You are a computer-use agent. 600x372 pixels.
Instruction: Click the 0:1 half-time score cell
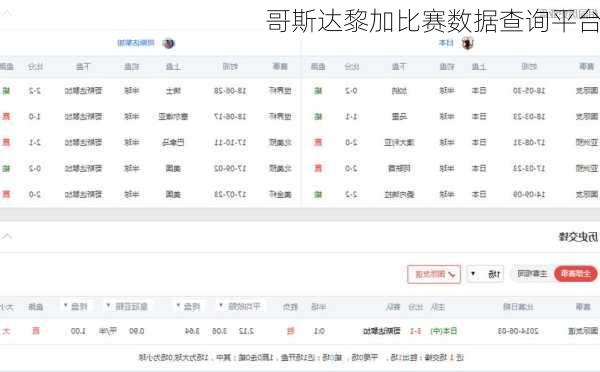[x=319, y=331]
